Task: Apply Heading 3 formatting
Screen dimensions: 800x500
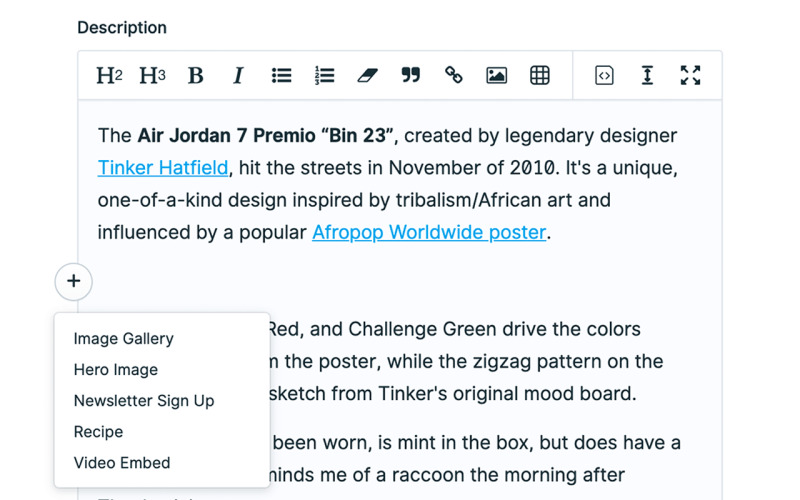Action: coord(152,76)
